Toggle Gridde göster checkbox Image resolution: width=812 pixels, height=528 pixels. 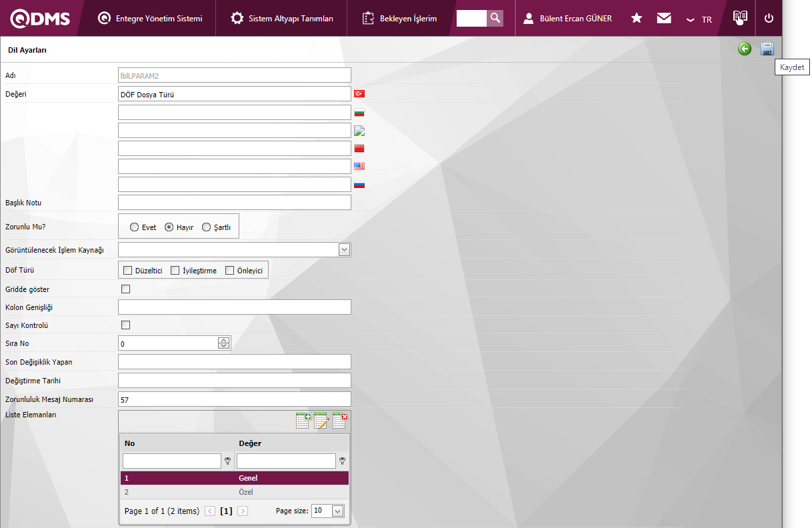point(125,289)
